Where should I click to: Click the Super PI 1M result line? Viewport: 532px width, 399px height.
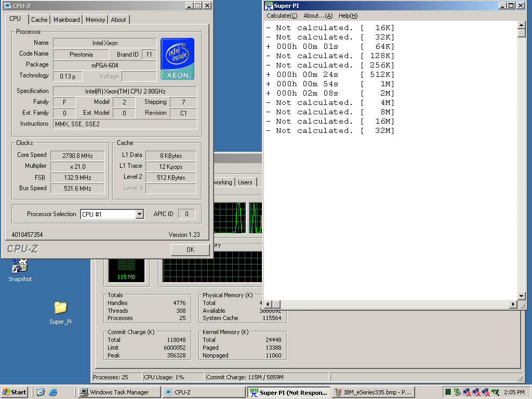point(330,84)
